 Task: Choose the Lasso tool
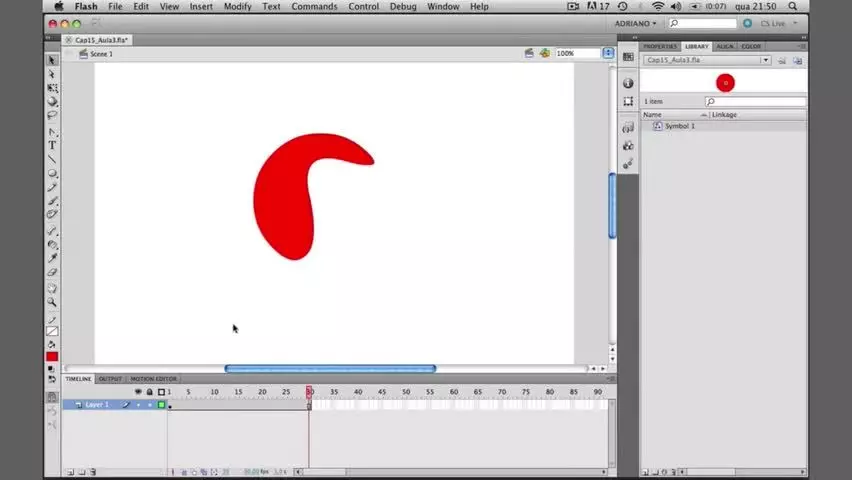coord(52,115)
